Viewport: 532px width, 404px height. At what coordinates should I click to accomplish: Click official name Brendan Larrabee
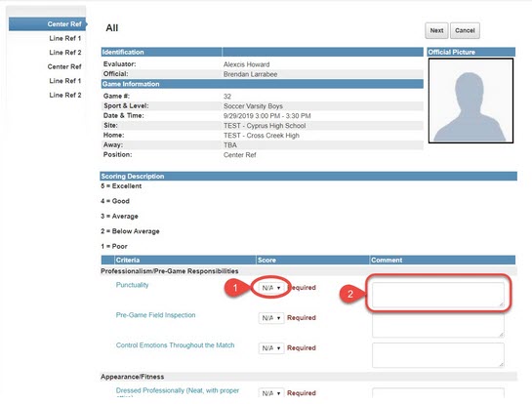[251, 74]
